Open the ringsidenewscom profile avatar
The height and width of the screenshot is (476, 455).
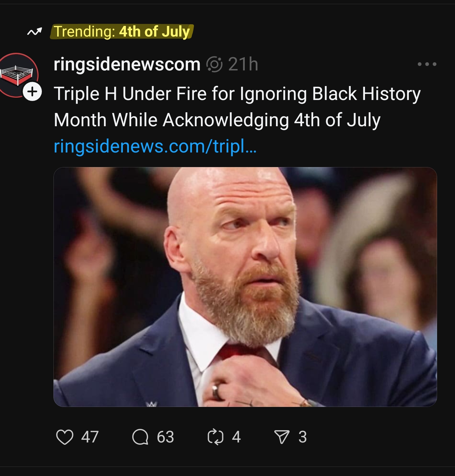(18, 75)
